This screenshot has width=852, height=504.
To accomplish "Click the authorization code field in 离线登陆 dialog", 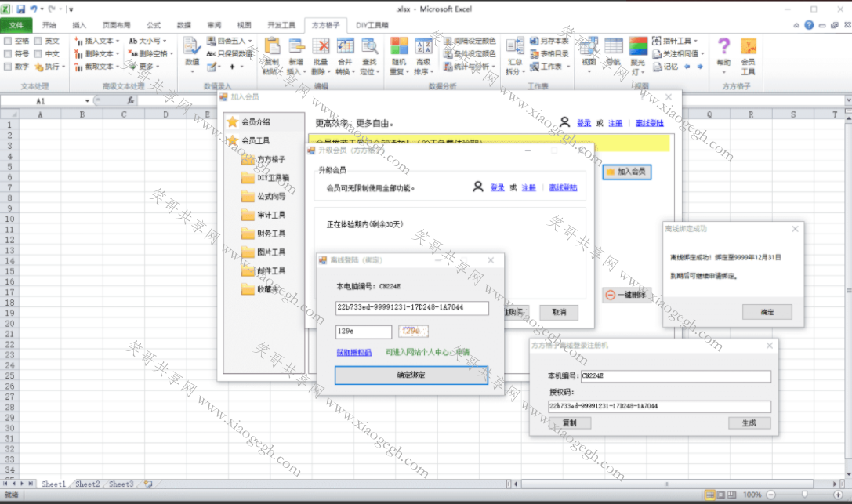I will click(x=411, y=307).
